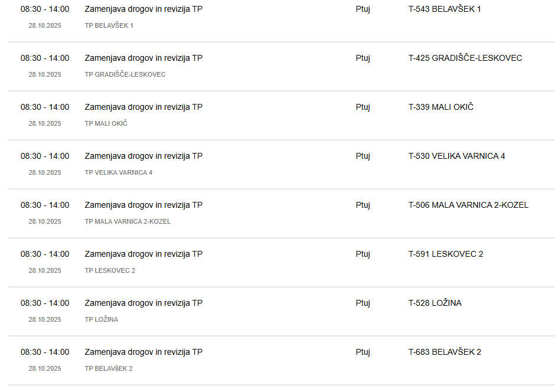The width and height of the screenshot is (555, 392).
Task: Click the small TP MALI OKIČ subtitle
Action: [106, 123]
